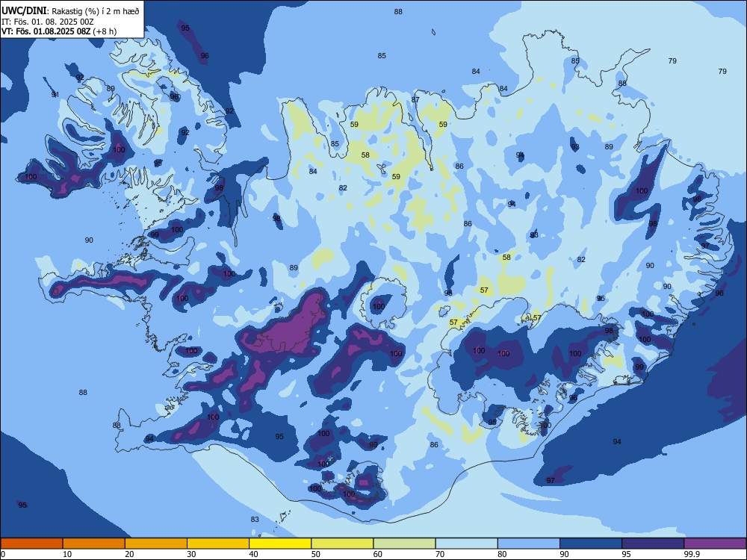The width and height of the screenshot is (747, 560).
Task: Click 'VT: Fös. 01.08.2025 08Z (+8 h)' line
Action: 59,31
